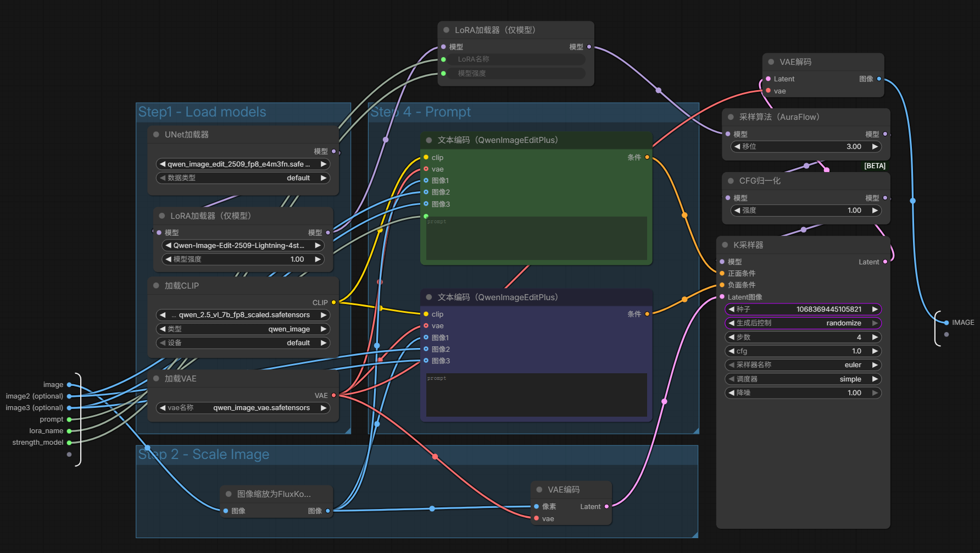The width and height of the screenshot is (980, 553).
Task: Click Latent output port of VAE编码 node
Action: [606, 507]
